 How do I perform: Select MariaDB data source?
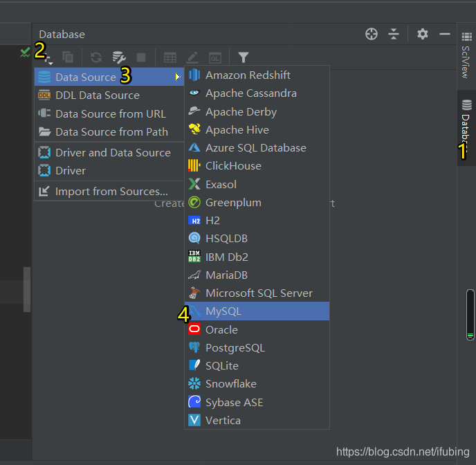click(x=257, y=275)
